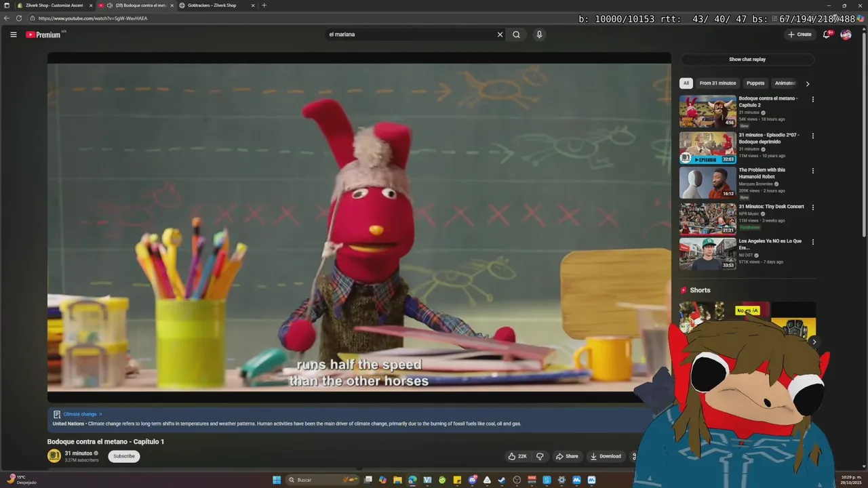Click the magnifier search button
This screenshot has height=488, width=868.
tap(516, 35)
